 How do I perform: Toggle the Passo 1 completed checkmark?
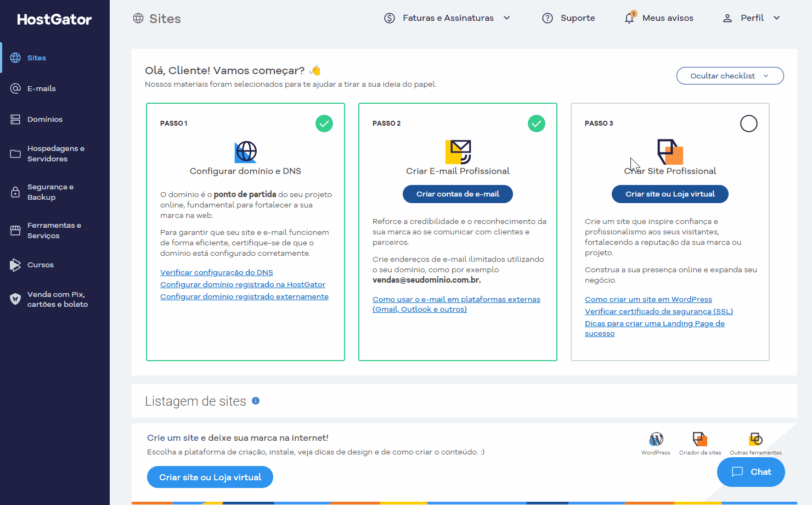(324, 124)
